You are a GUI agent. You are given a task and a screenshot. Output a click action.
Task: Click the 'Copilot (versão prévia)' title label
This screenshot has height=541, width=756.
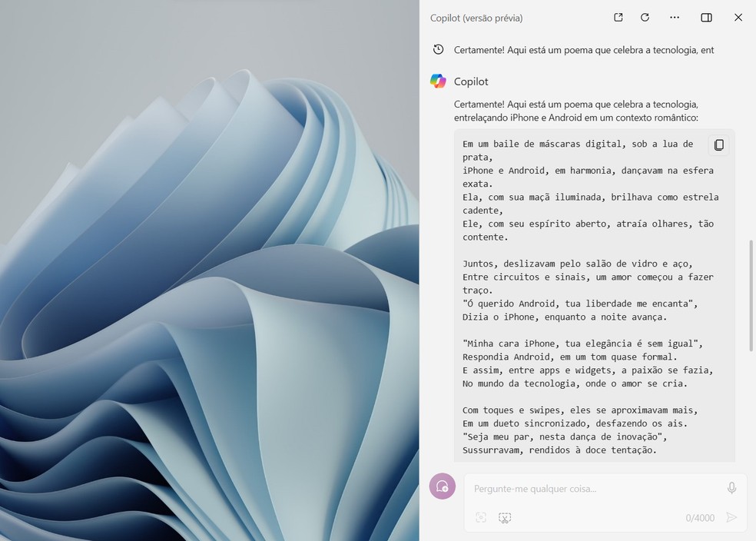[x=476, y=18]
